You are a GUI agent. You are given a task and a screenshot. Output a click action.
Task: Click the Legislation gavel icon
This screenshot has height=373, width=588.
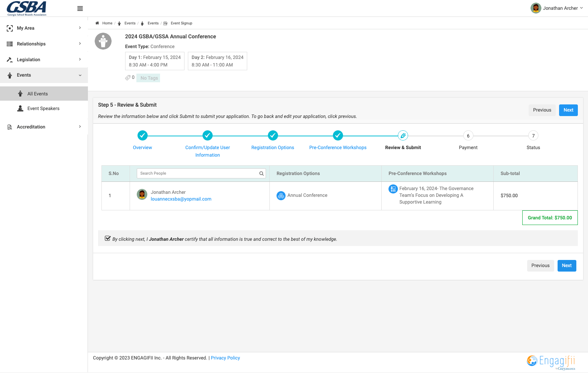10,60
